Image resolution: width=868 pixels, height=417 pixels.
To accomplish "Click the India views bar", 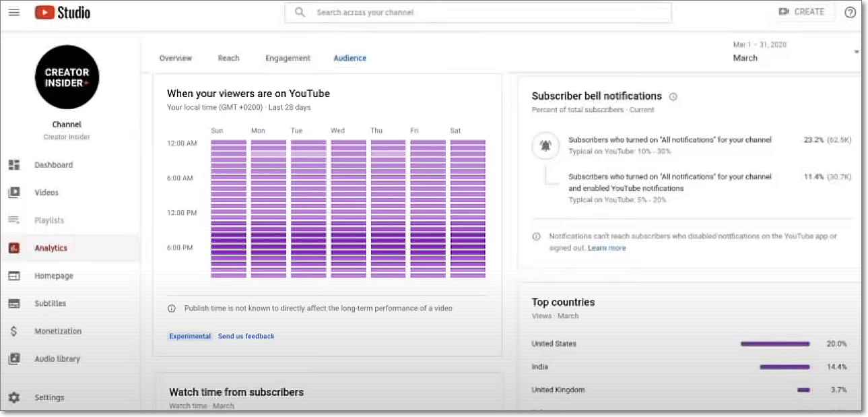I will coord(784,367).
